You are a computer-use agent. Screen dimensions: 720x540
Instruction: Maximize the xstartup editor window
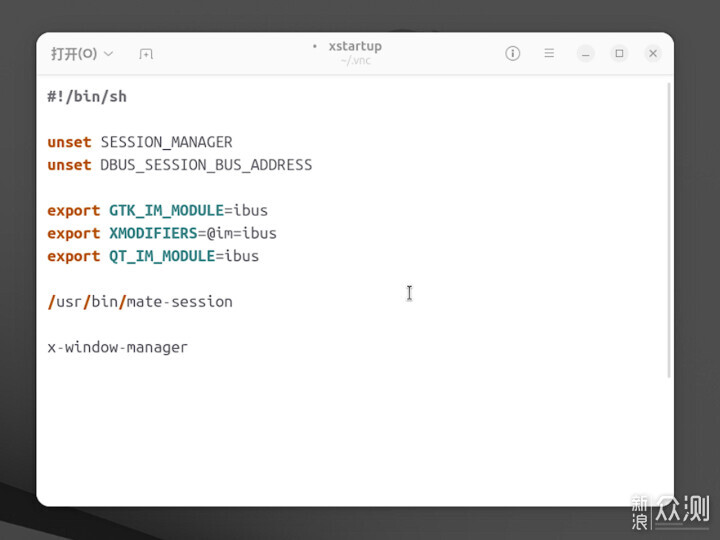619,53
